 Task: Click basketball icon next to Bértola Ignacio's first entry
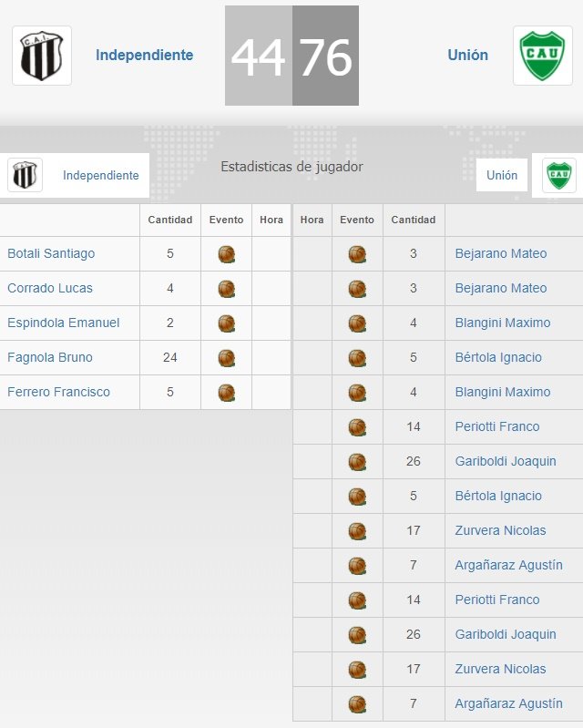click(357, 357)
